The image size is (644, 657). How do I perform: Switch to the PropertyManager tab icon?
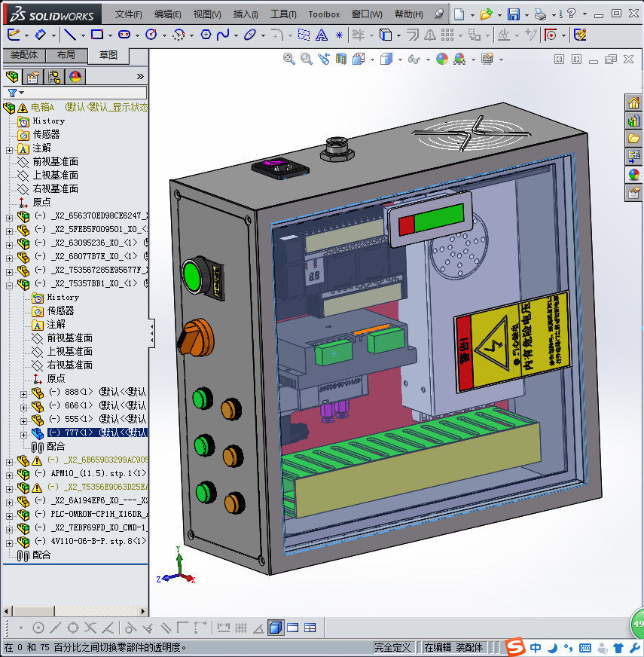point(33,77)
